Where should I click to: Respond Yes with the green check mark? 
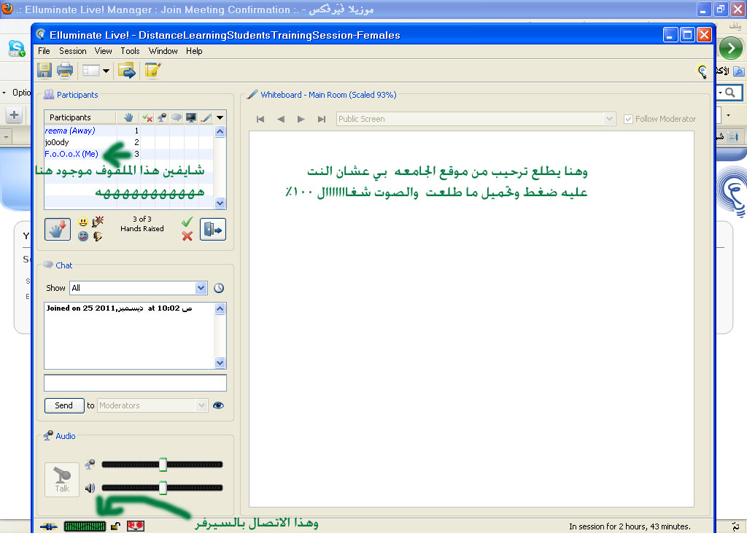[x=187, y=222]
